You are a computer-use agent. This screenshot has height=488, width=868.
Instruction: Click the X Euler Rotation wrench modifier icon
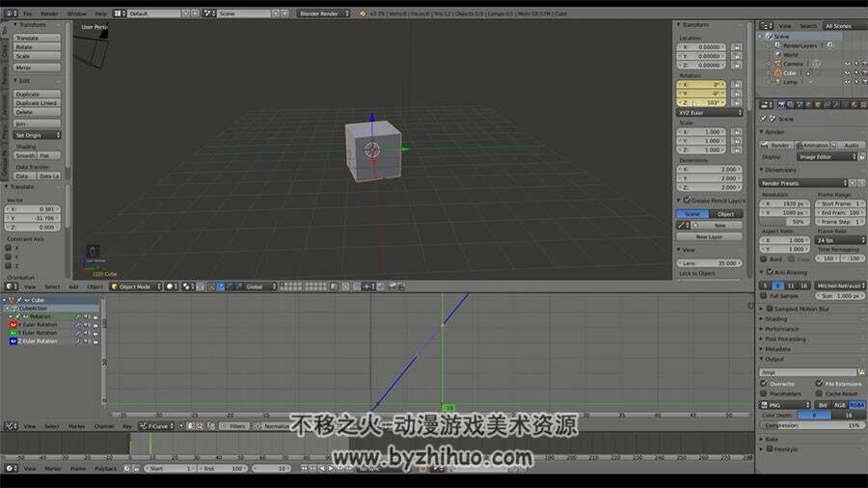(x=79, y=325)
